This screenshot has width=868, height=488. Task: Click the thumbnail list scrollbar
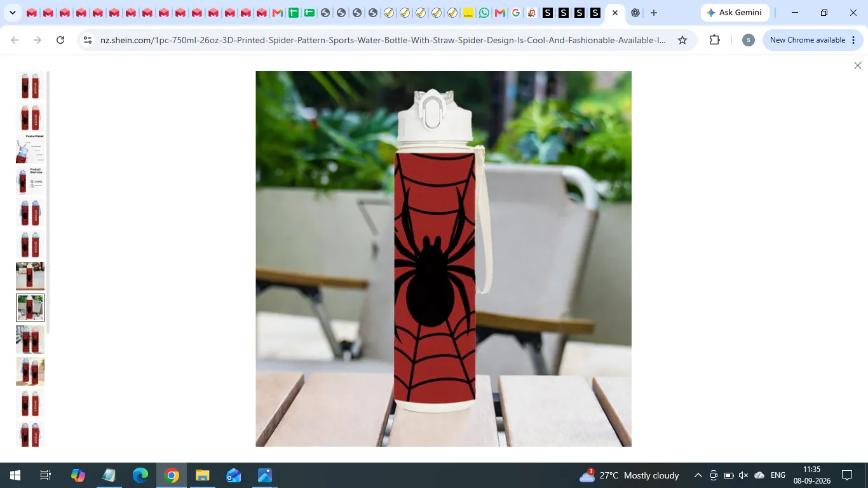(x=48, y=202)
